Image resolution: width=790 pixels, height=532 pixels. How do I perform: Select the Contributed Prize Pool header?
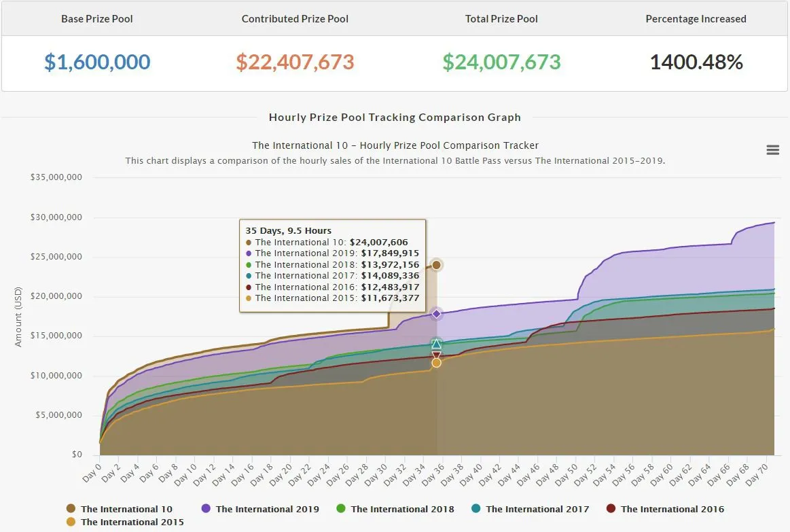pos(295,18)
